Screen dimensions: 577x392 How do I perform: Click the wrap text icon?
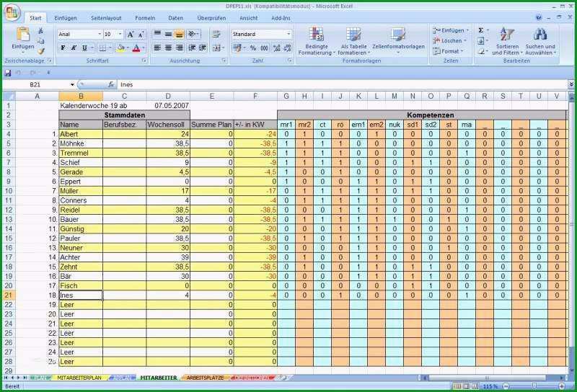(x=216, y=34)
